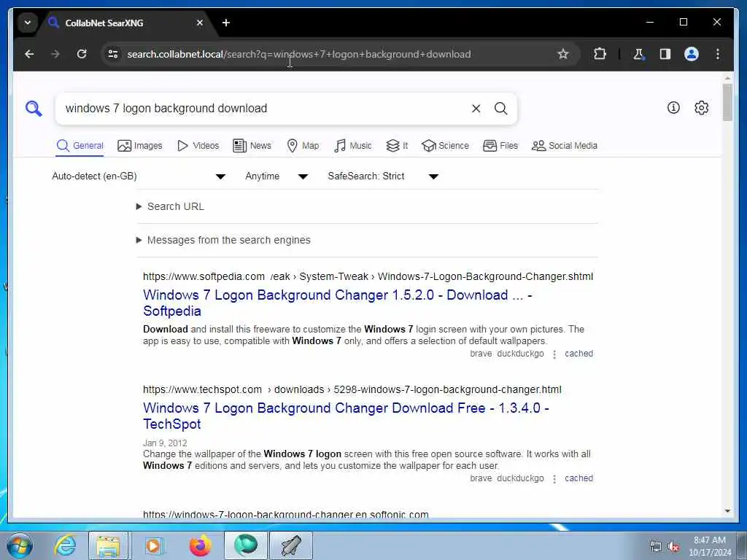Screen dimensions: 747x560
Task: Open the tab search dropdown
Action: coord(28,23)
